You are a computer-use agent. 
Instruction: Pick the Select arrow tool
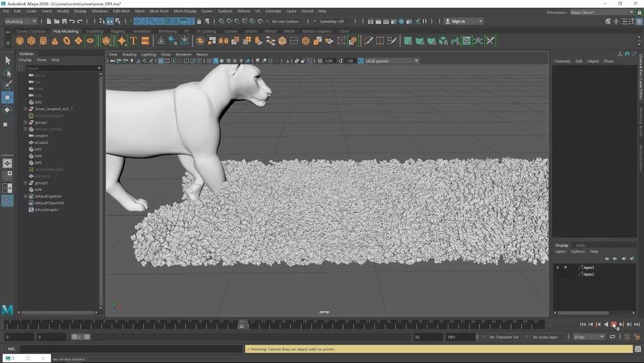(x=7, y=60)
